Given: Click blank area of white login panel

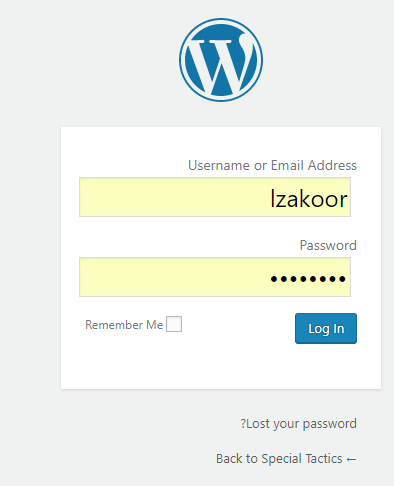Looking at the screenshot, I should coord(220,365).
